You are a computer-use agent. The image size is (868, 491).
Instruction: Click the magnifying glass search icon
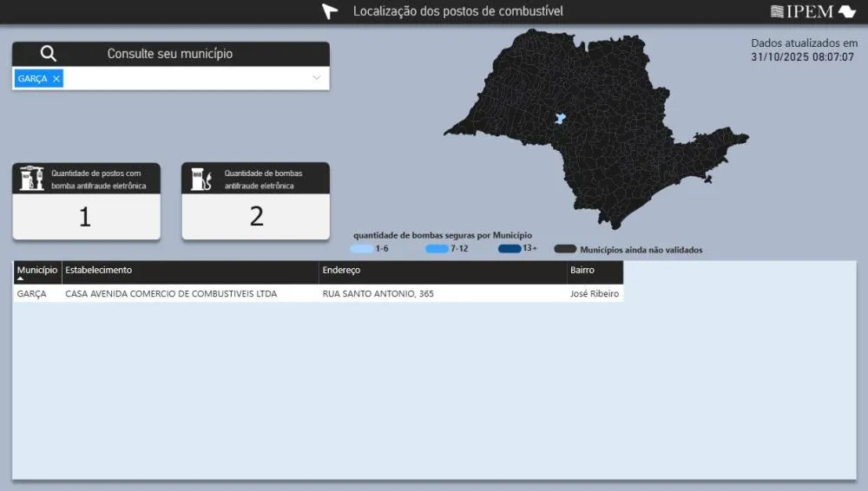[49, 54]
